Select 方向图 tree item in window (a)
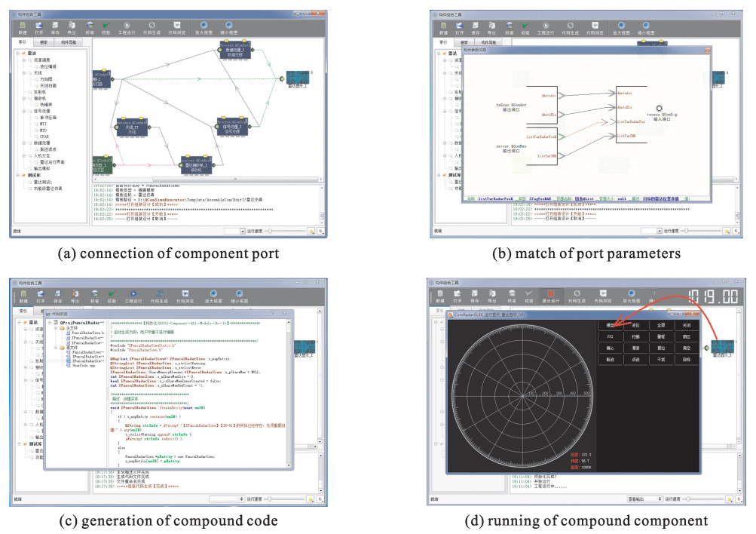The width and height of the screenshot is (756, 534). click(46, 79)
